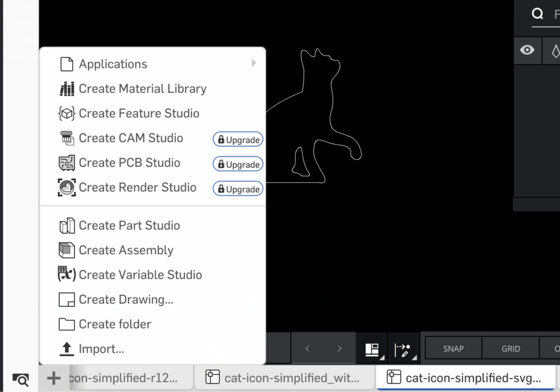Toggle the SNAP option

[x=453, y=349]
